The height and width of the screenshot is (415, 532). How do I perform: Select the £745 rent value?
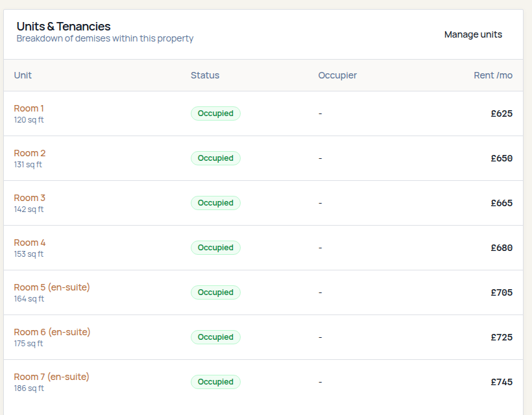tap(502, 382)
